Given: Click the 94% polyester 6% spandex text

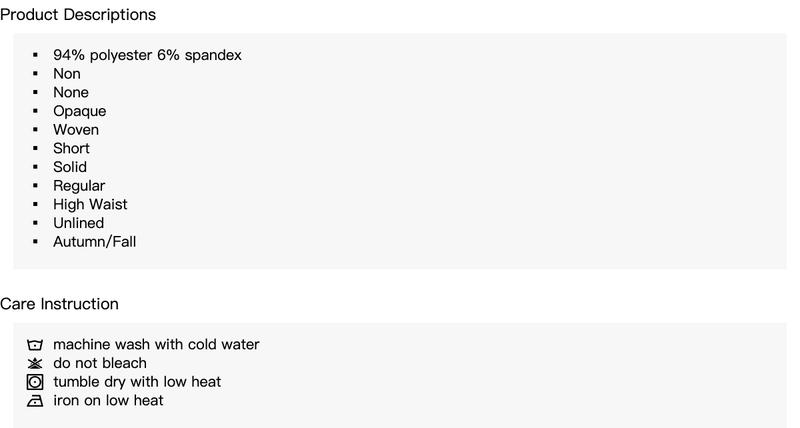Looking at the screenshot, I should pos(147,55).
